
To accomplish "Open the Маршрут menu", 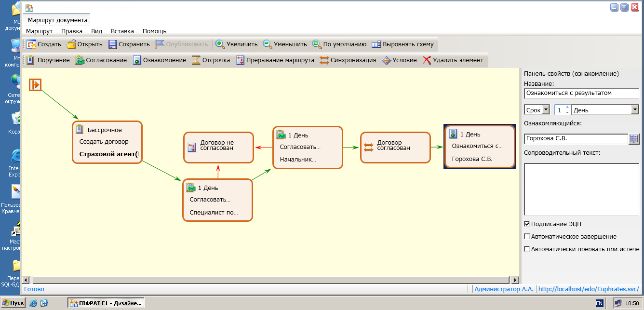I will [x=39, y=31].
